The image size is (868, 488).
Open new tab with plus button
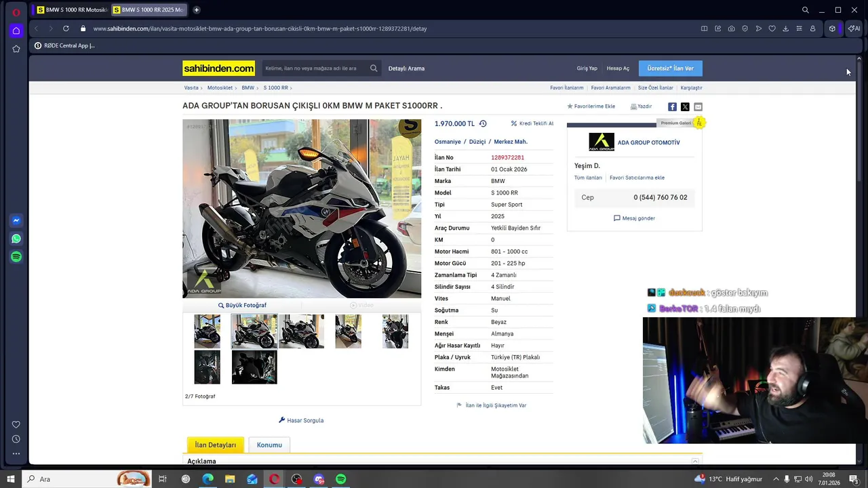click(x=196, y=10)
